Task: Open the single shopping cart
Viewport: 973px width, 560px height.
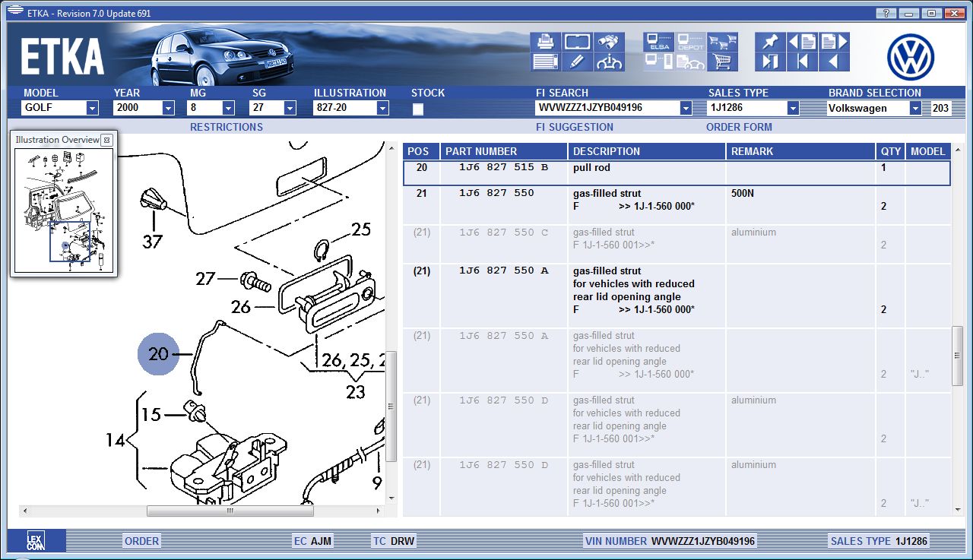Action: [x=722, y=62]
